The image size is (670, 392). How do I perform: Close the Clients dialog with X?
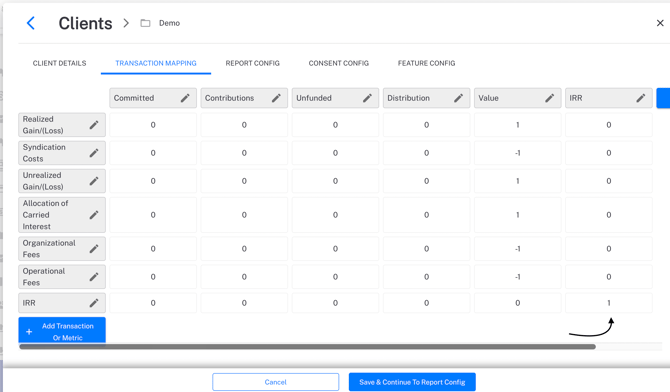660,23
